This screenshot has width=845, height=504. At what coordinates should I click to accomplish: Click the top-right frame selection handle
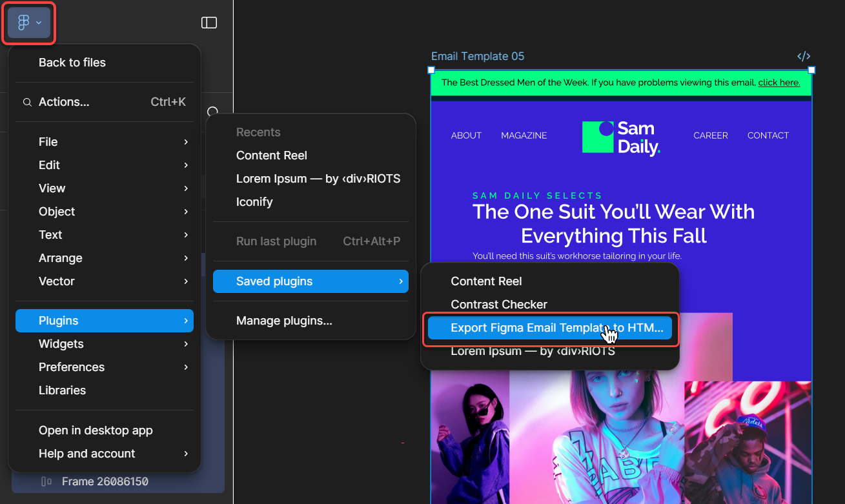coord(811,70)
